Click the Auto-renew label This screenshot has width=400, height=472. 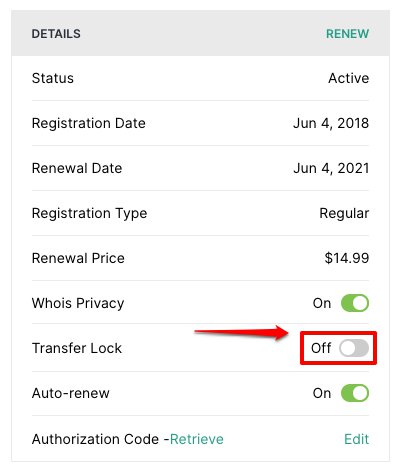click(71, 393)
